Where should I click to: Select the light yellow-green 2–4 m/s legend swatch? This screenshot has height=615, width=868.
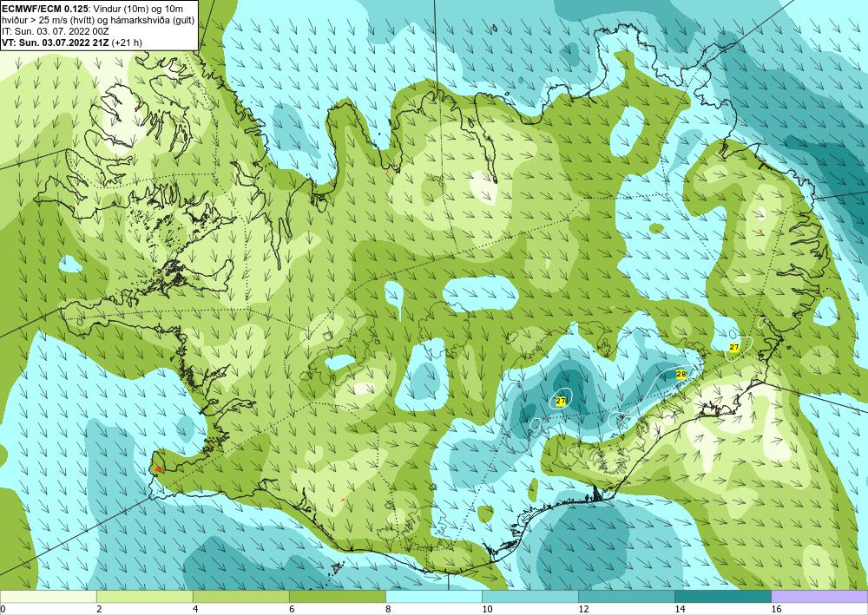[x=144, y=597]
